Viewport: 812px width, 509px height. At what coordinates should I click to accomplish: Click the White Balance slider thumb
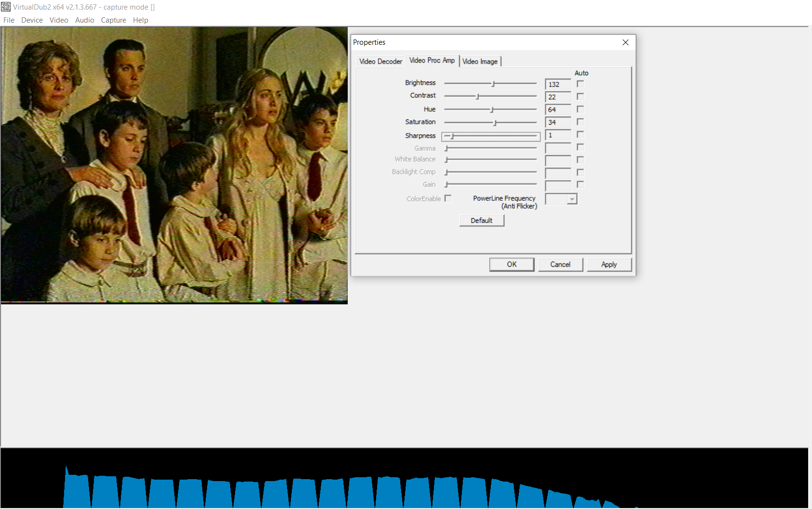(x=446, y=159)
